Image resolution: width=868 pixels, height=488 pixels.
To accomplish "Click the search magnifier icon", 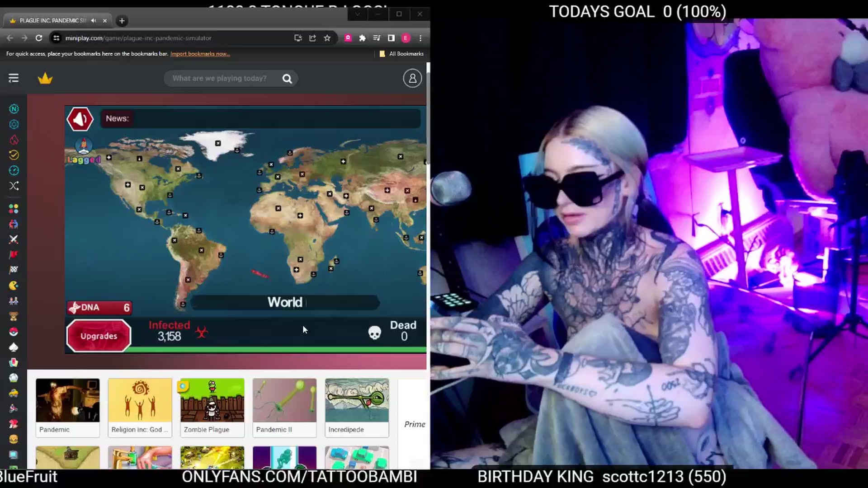I will click(287, 79).
